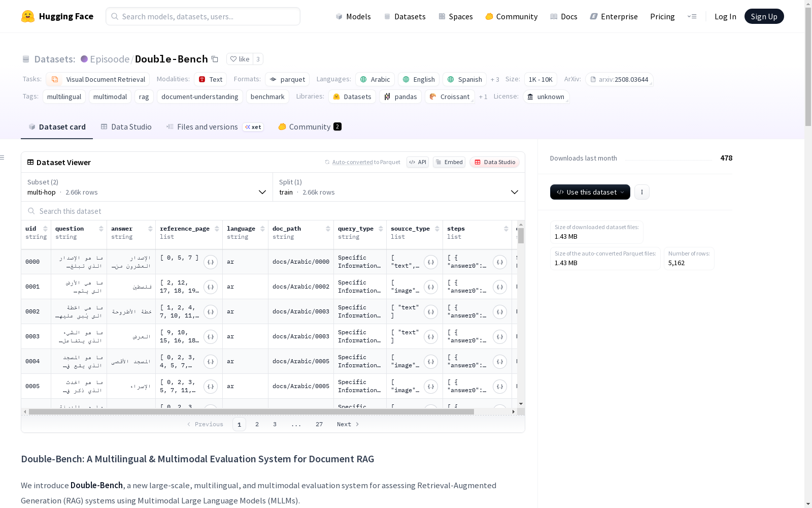Click the table vertical scrollbar thumb
Viewport: 812px width, 508px height.
click(x=521, y=236)
